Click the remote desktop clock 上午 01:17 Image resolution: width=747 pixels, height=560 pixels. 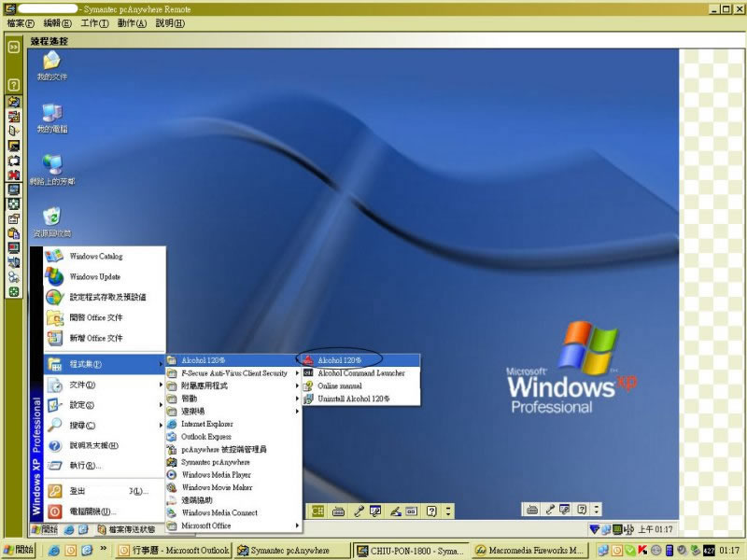point(655,529)
